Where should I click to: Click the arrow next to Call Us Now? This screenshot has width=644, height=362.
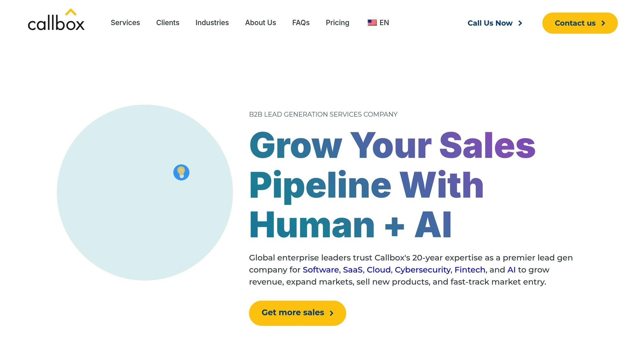pyautogui.click(x=520, y=23)
